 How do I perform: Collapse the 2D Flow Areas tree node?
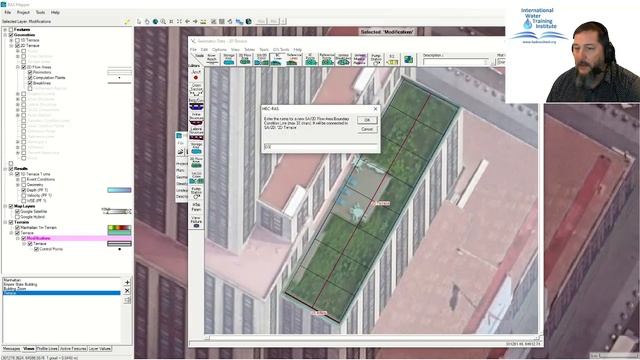coord(18,67)
